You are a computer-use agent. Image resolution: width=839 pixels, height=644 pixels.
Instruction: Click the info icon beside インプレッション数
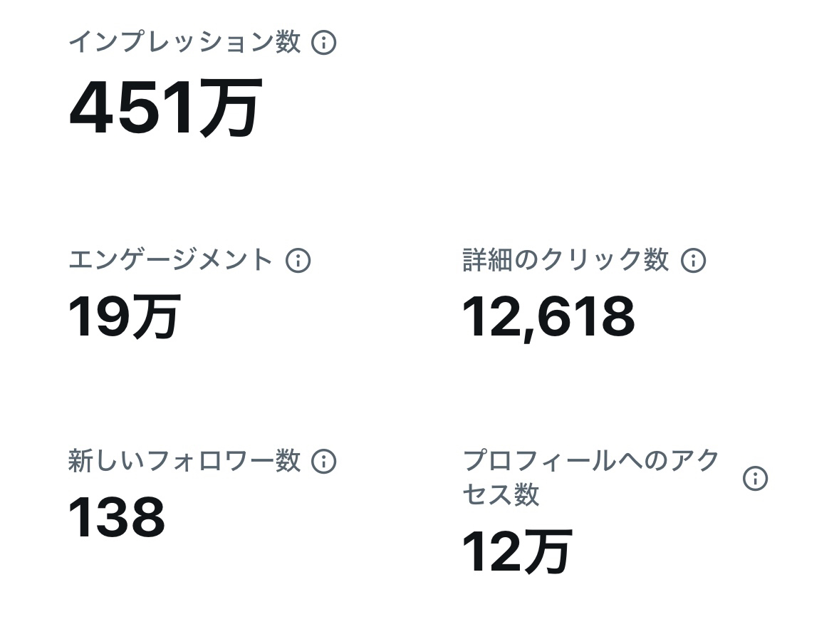pos(324,43)
